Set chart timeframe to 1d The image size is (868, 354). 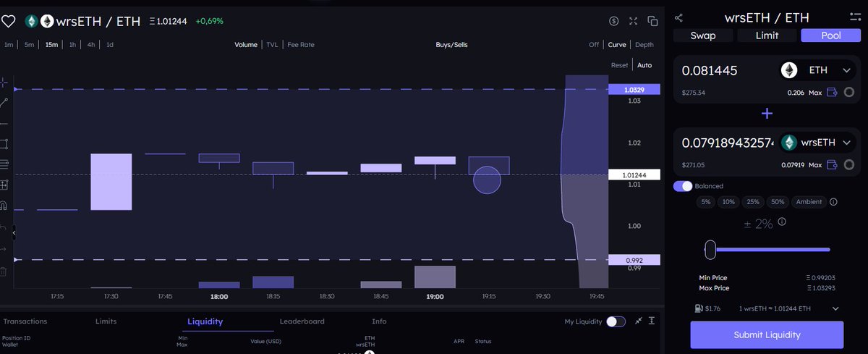tap(110, 45)
